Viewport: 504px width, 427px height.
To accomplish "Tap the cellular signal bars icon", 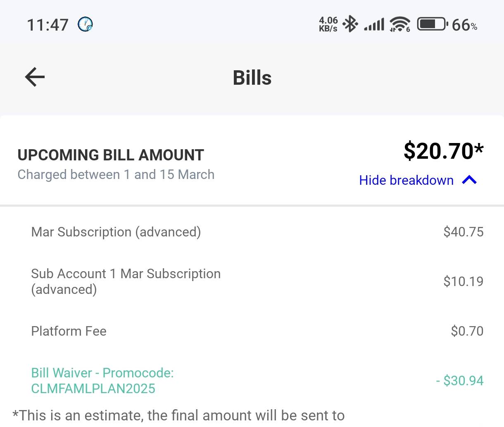I will point(374,24).
